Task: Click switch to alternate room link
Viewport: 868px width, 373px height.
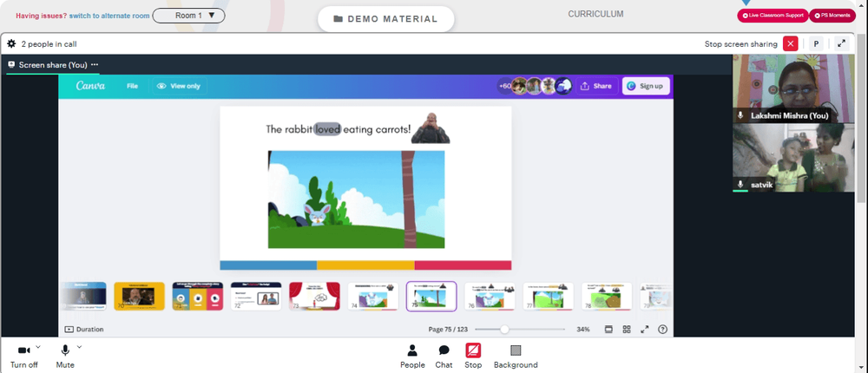Action: point(109,16)
